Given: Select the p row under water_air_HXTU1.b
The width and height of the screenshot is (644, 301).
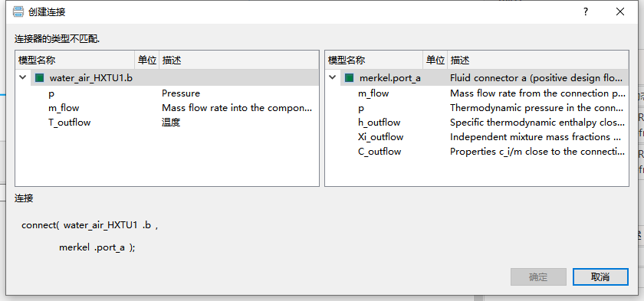Looking at the screenshot, I should pos(167,93).
